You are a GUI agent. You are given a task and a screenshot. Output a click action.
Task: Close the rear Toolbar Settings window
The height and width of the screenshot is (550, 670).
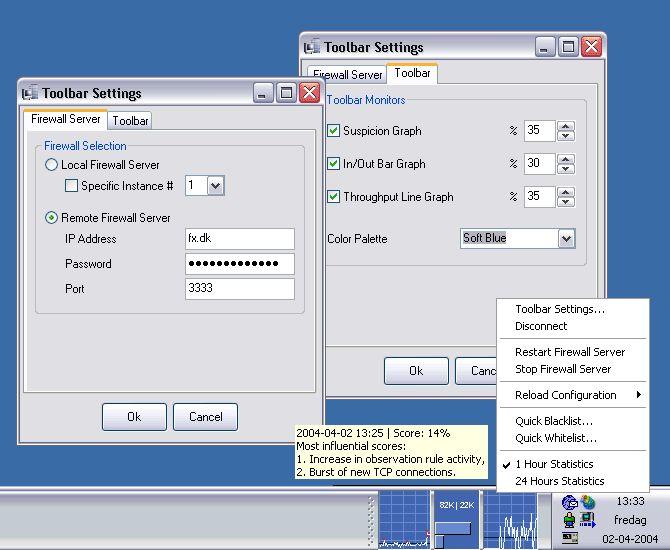point(591,47)
